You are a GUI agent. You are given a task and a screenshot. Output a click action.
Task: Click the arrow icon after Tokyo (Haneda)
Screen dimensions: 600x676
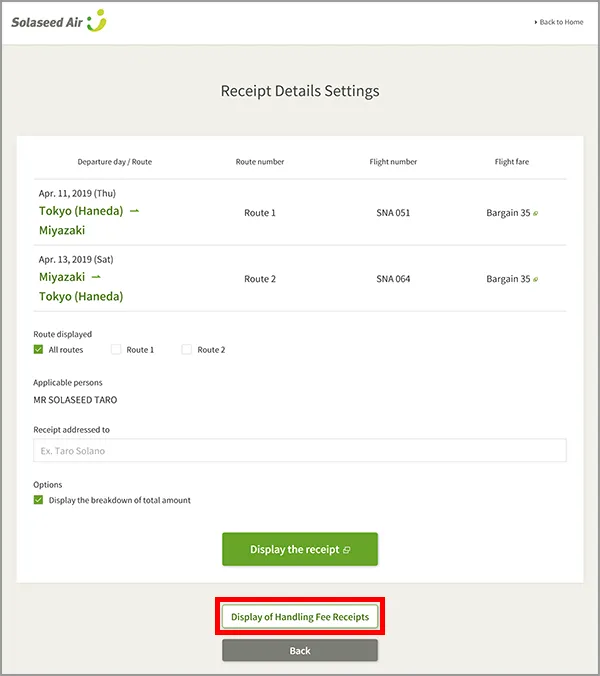(x=135, y=211)
